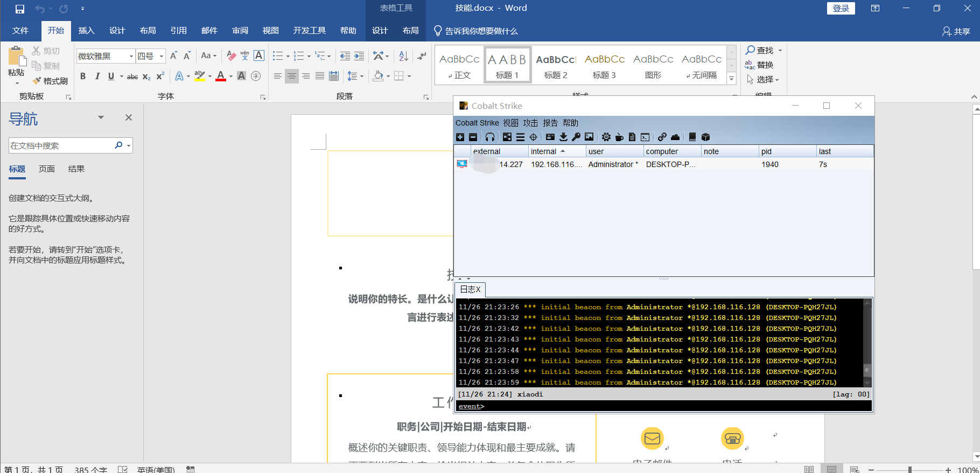
Task: Apply the 标题 2 style from gallery
Action: click(556, 66)
